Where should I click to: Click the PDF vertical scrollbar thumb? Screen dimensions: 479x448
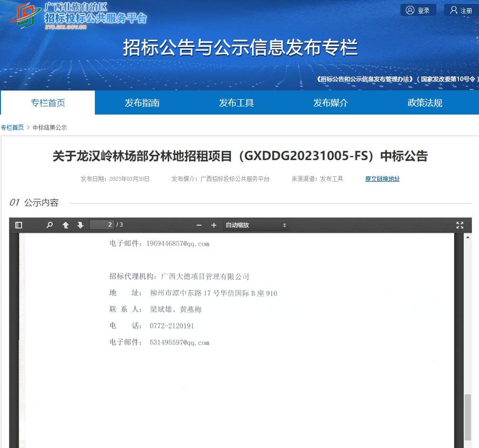[467, 417]
